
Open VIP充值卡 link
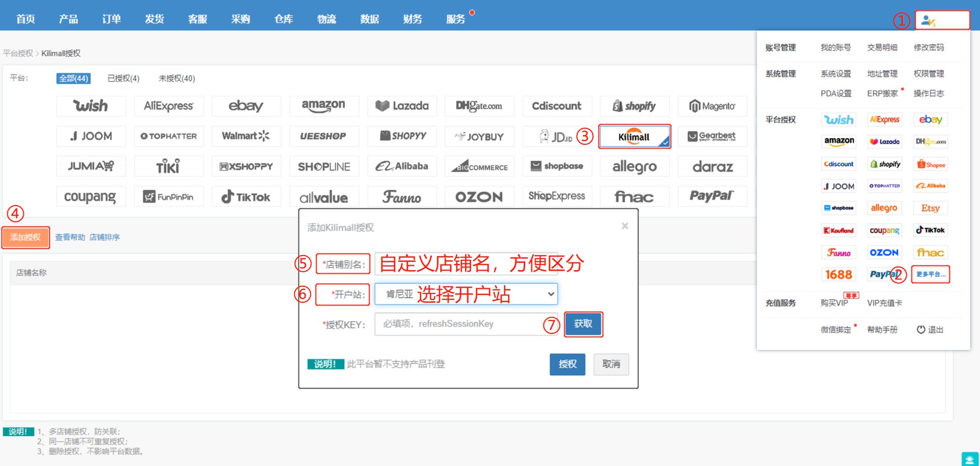click(884, 303)
